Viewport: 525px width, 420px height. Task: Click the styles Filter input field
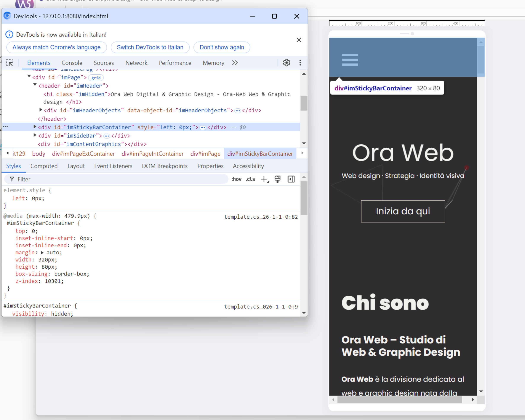pyautogui.click(x=117, y=179)
